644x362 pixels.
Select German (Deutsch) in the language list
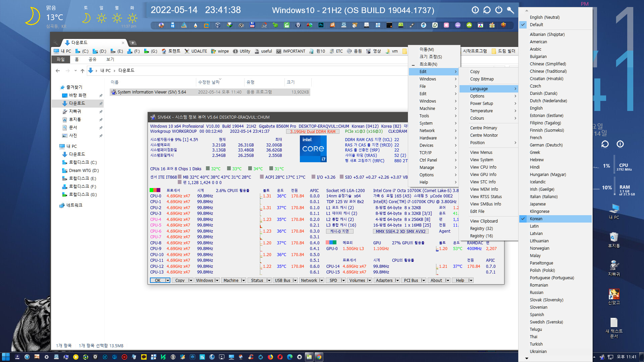coord(555,145)
